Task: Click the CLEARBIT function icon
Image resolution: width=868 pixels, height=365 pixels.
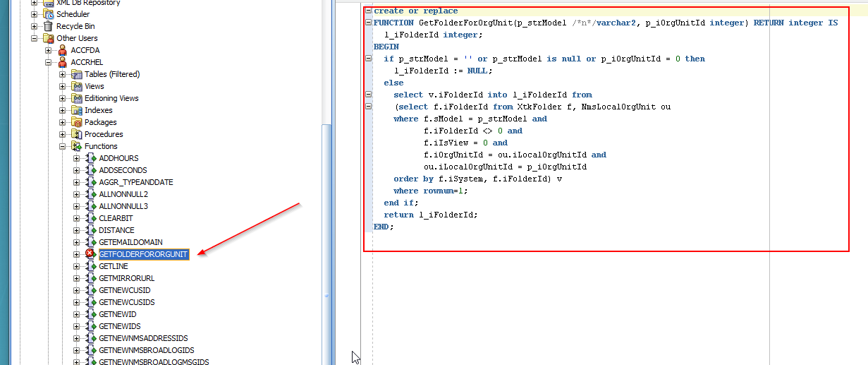Action: coord(91,218)
